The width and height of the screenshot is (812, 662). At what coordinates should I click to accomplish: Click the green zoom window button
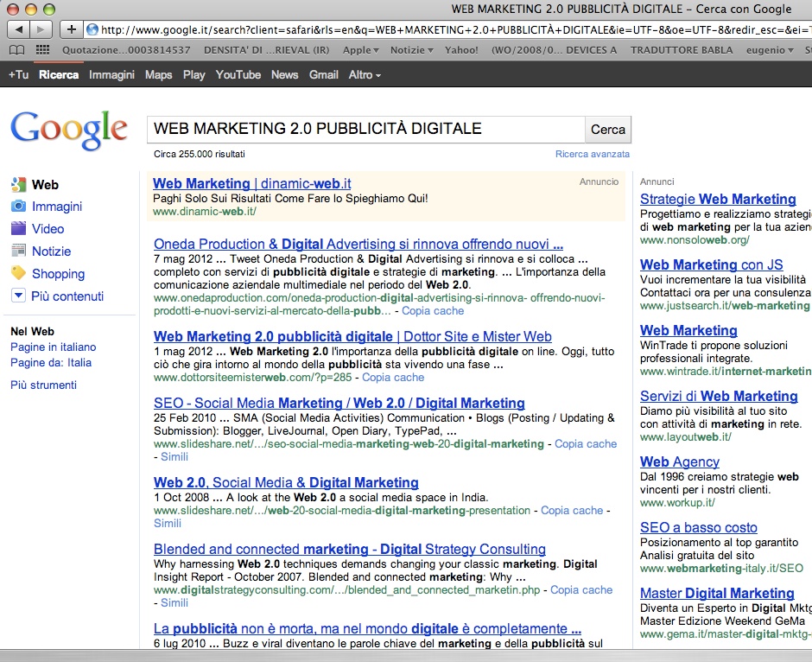tap(49, 9)
